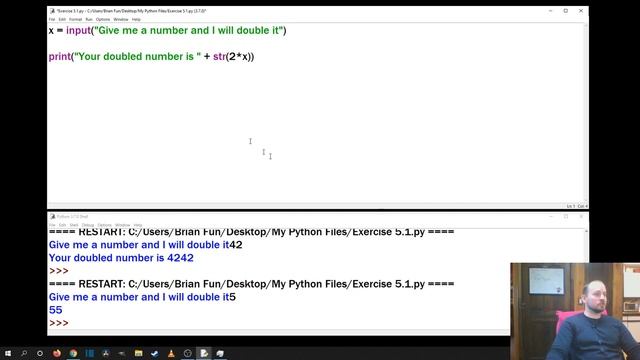Switch to the IDLE editor taskbar icon
The height and width of the screenshot is (360, 640).
pos(204,353)
